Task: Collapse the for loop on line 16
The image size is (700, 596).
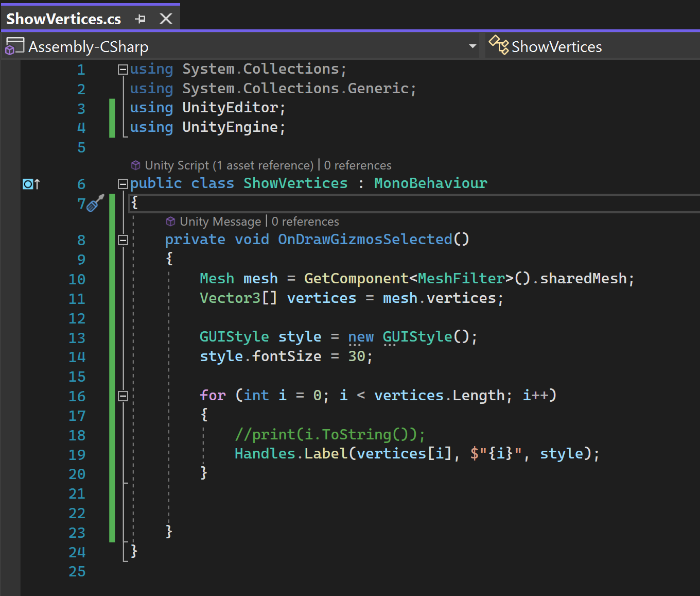Action: [x=122, y=396]
